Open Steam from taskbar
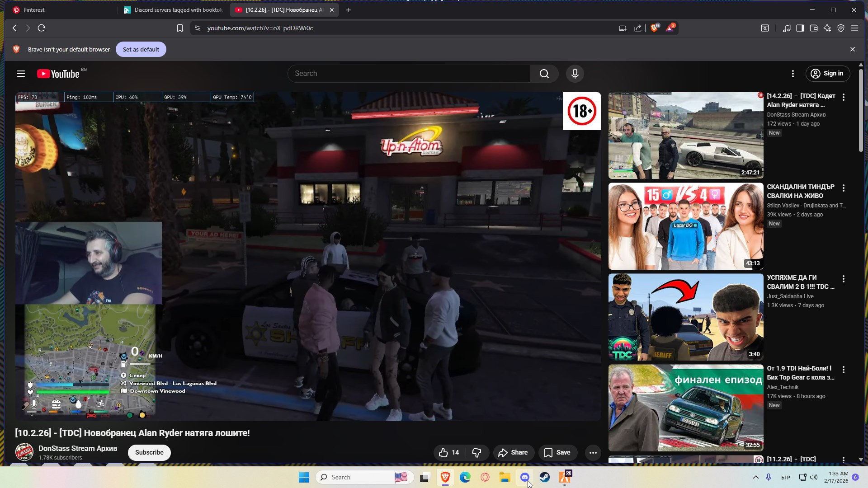Screen dimensions: 868x488 (545, 477)
